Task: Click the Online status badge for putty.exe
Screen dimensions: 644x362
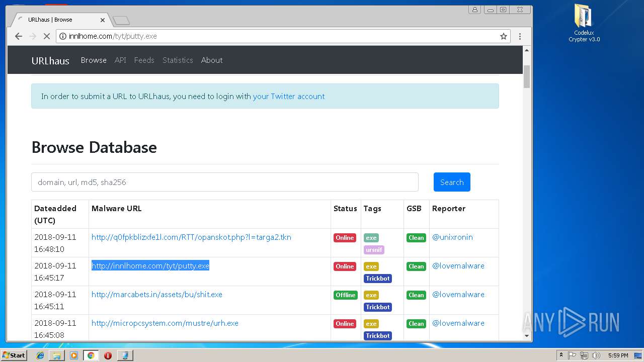Action: click(x=345, y=266)
